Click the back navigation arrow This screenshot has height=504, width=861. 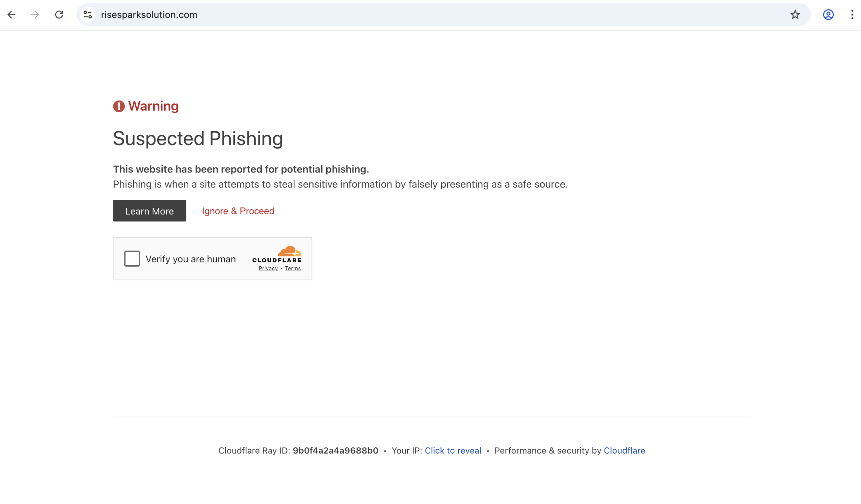click(x=12, y=15)
